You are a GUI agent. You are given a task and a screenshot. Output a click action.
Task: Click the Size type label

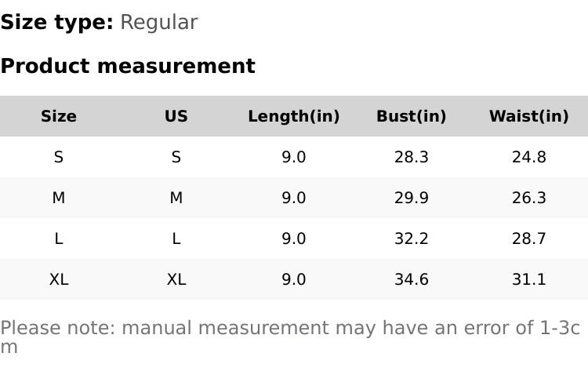[56, 23]
